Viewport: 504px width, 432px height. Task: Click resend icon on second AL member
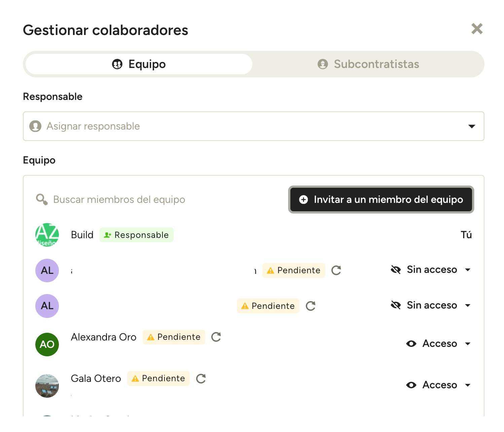[311, 306]
